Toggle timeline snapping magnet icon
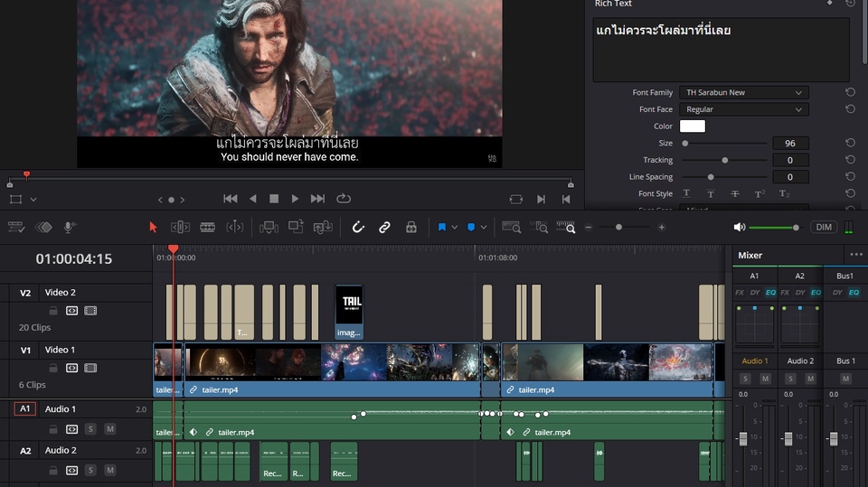This screenshot has height=487, width=868. [358, 228]
